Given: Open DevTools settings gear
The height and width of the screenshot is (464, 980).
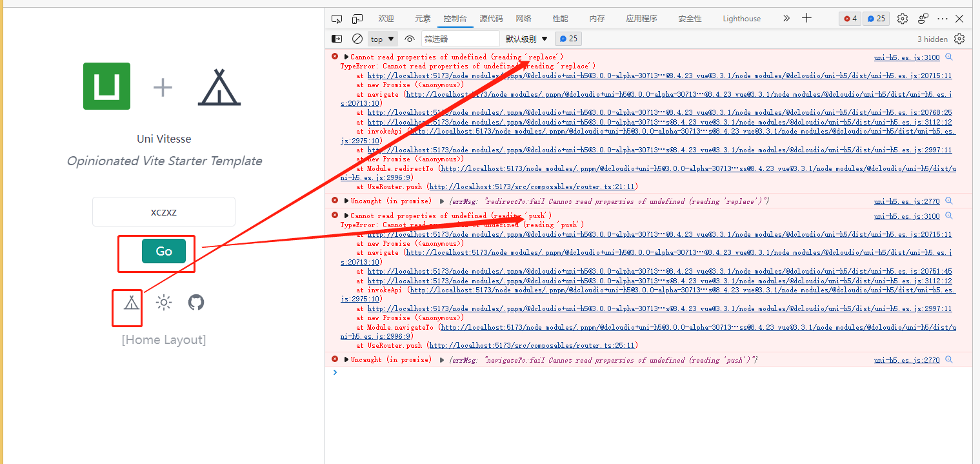Looking at the screenshot, I should point(902,19).
